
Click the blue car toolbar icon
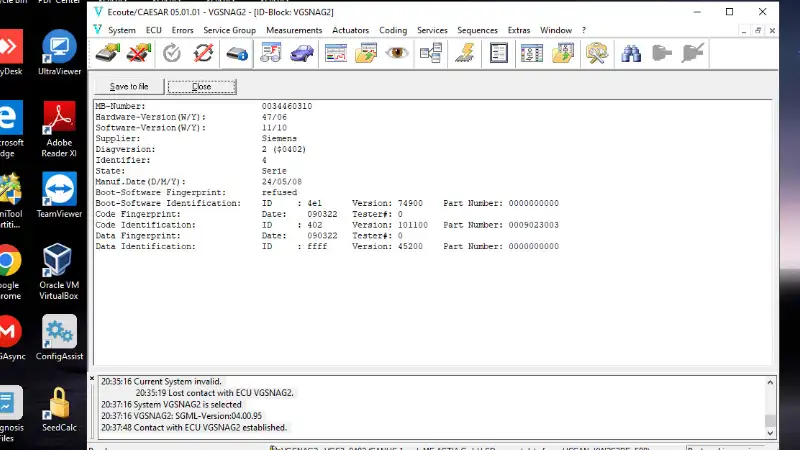(x=302, y=53)
